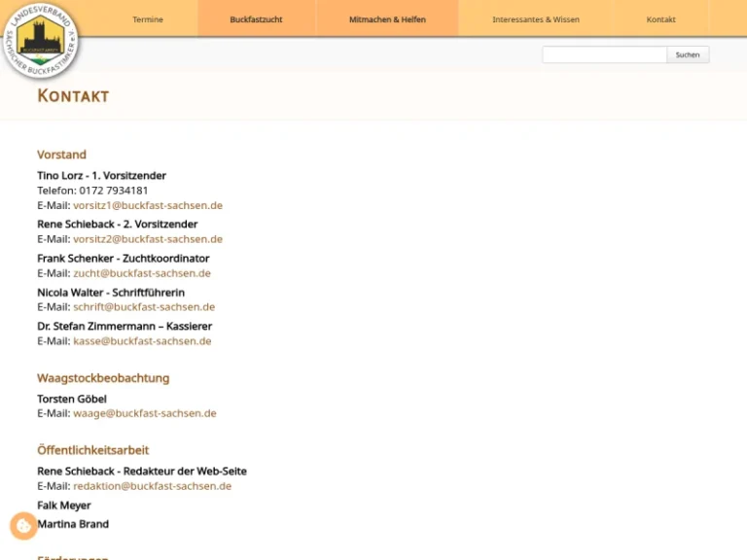This screenshot has height=560, width=747.
Task: Select the Kontakt navigation item
Action: coord(660,19)
